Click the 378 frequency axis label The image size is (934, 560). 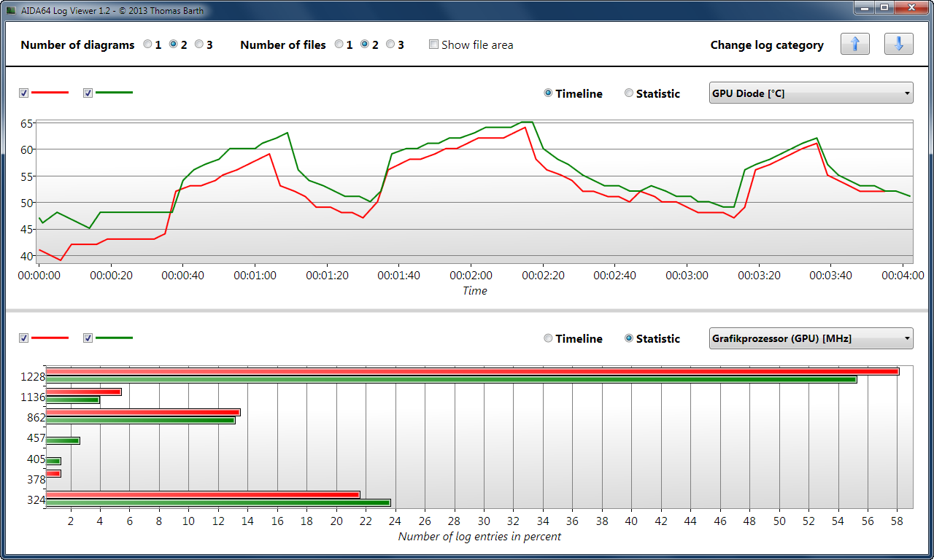click(36, 479)
